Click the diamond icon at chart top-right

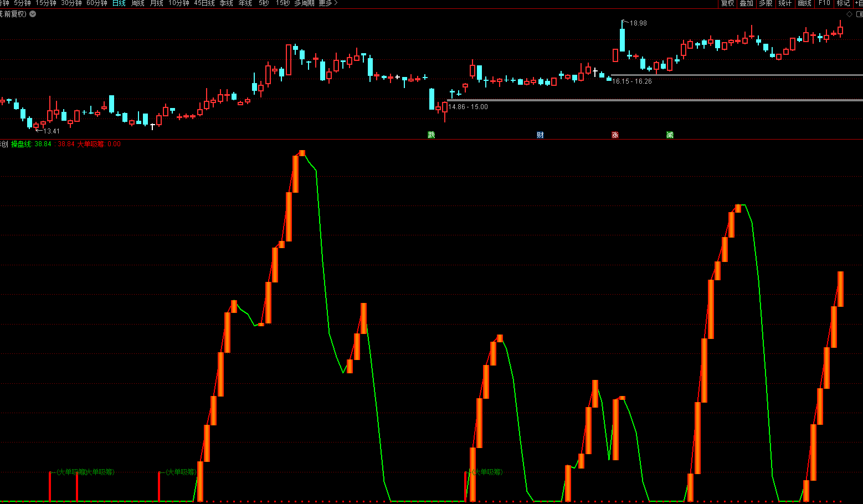click(849, 14)
